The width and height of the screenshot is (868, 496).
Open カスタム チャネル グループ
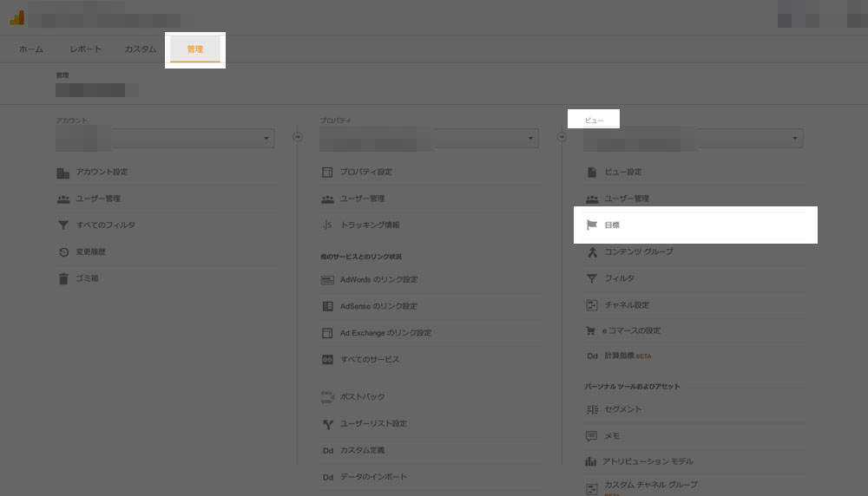pyautogui.click(x=651, y=485)
